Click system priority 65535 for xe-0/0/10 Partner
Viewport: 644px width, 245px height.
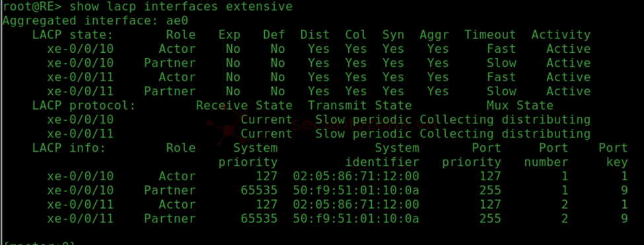point(259,190)
